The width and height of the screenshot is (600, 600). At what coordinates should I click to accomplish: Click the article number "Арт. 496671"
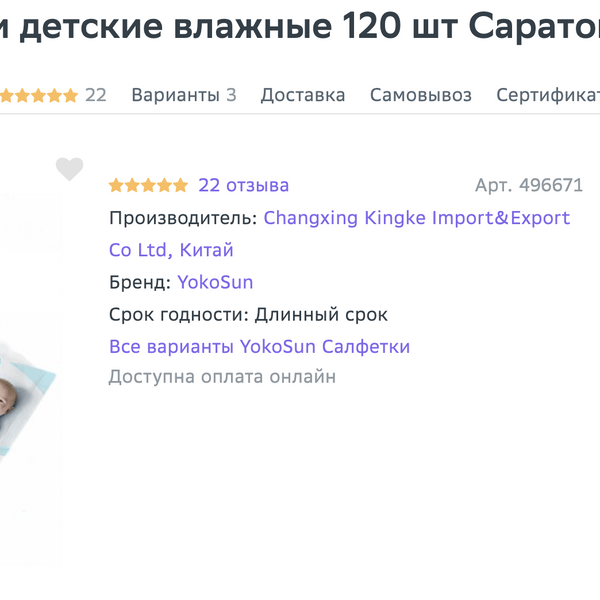[528, 185]
